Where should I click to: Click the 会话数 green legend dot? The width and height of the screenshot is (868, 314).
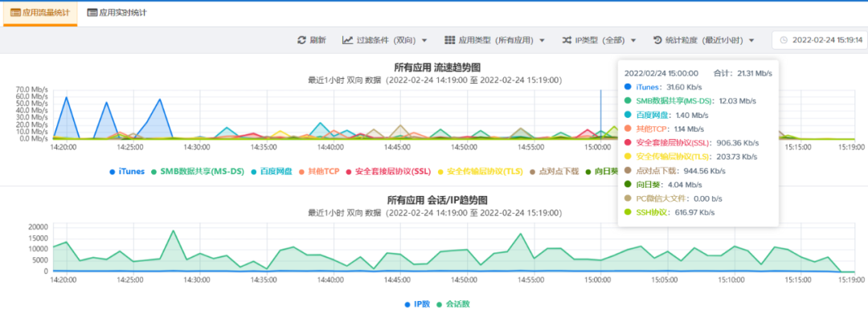pyautogui.click(x=439, y=304)
